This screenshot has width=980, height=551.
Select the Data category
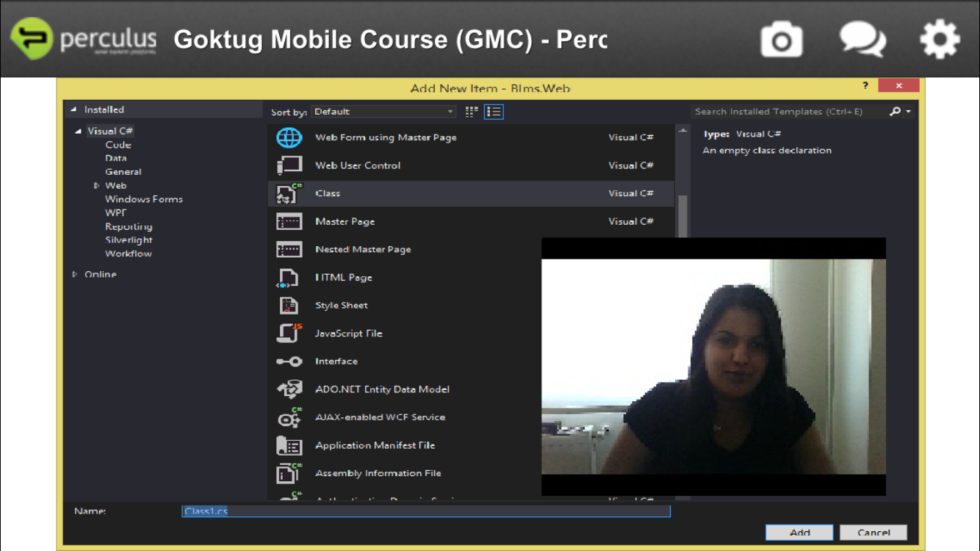[x=115, y=158]
